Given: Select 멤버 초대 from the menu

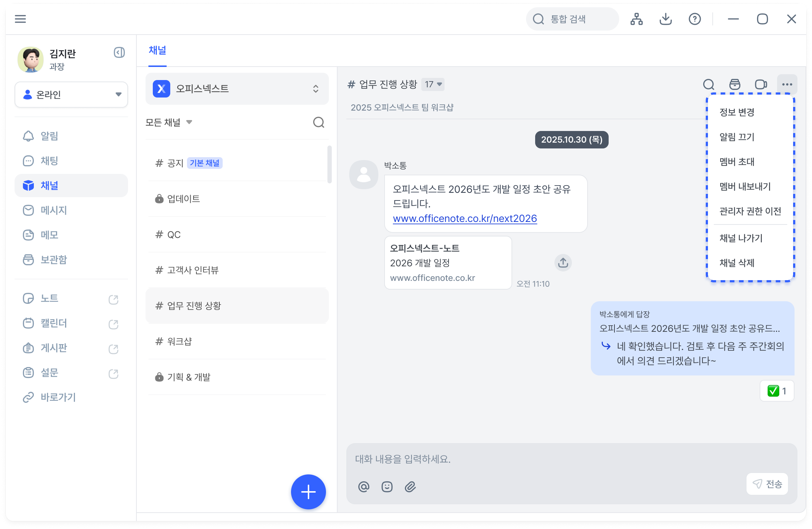Looking at the screenshot, I should point(737,162).
